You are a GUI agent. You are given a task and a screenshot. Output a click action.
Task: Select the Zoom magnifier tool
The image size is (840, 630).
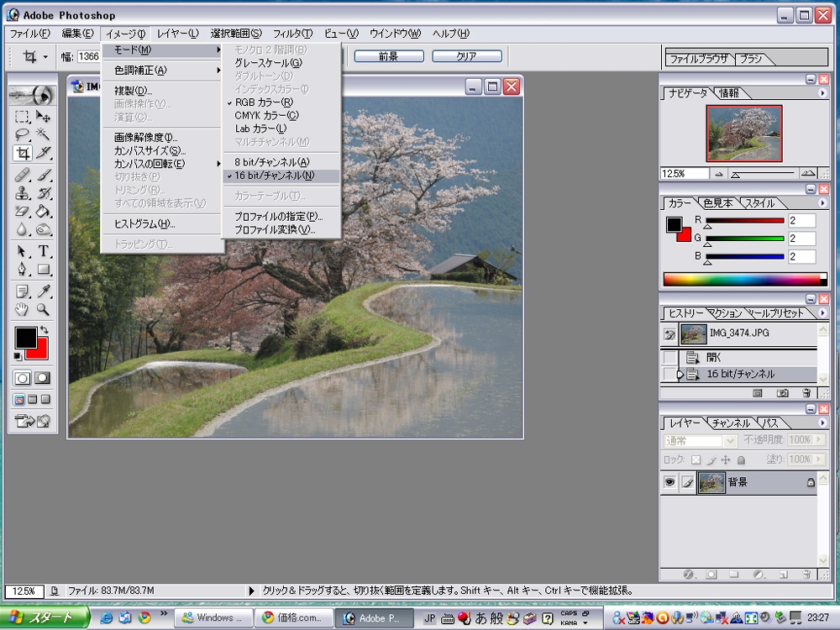tap(43, 310)
